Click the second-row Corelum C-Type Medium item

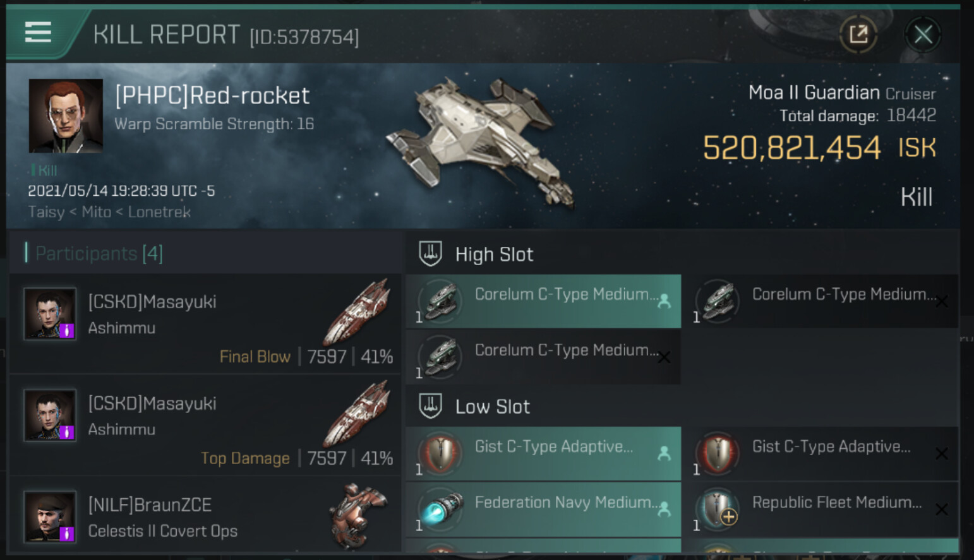pos(543,357)
